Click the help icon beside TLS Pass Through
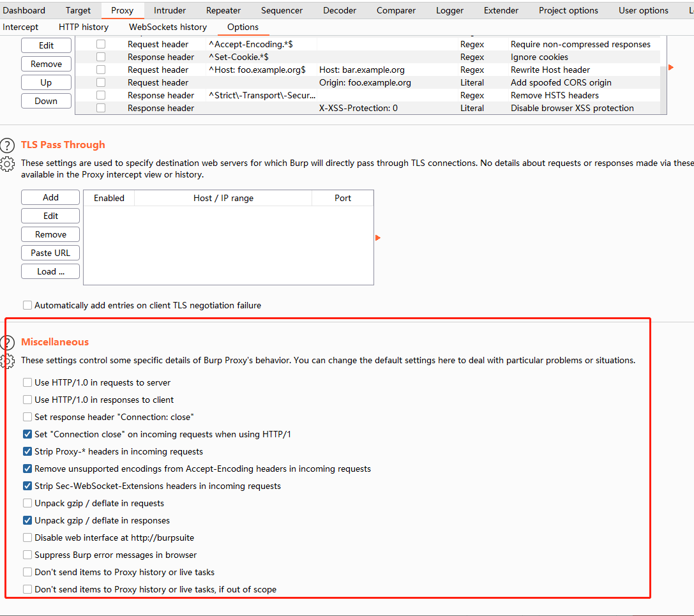 point(8,145)
